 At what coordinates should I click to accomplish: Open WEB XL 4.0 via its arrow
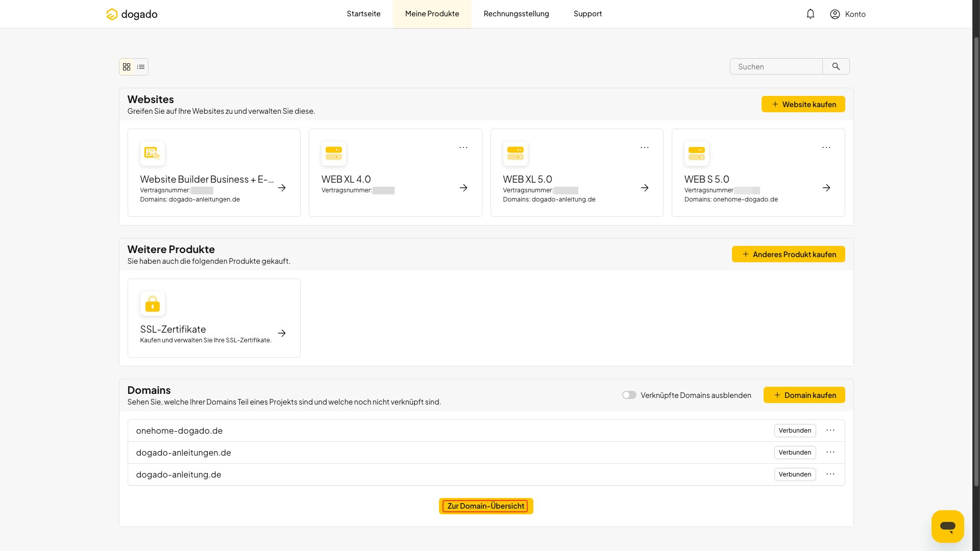coord(463,188)
